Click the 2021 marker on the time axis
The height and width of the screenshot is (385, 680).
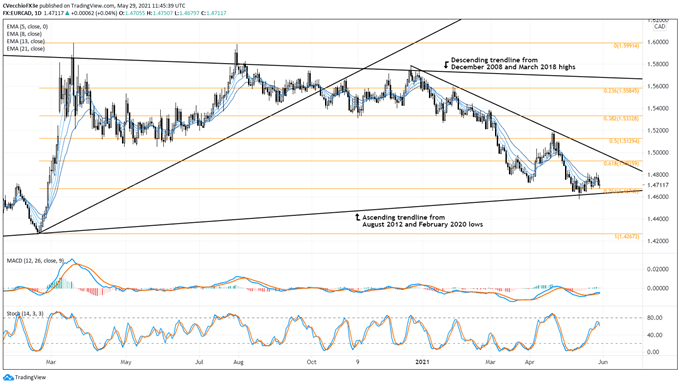click(422, 362)
